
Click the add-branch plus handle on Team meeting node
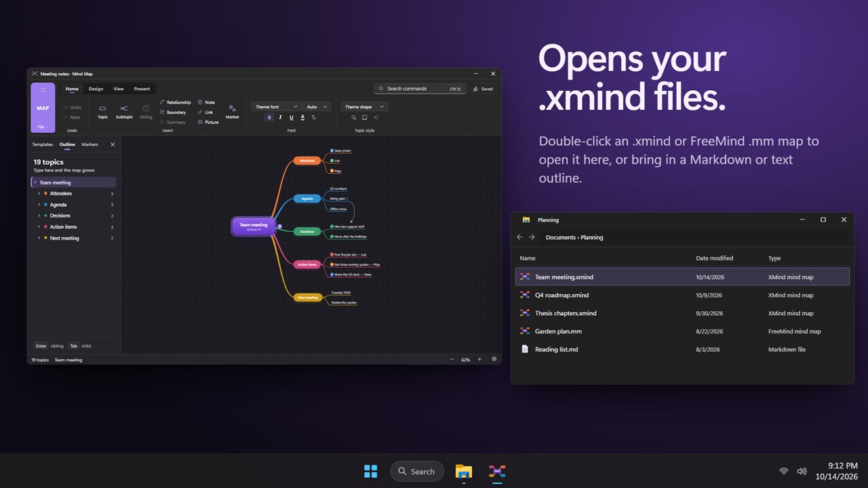[x=279, y=226]
